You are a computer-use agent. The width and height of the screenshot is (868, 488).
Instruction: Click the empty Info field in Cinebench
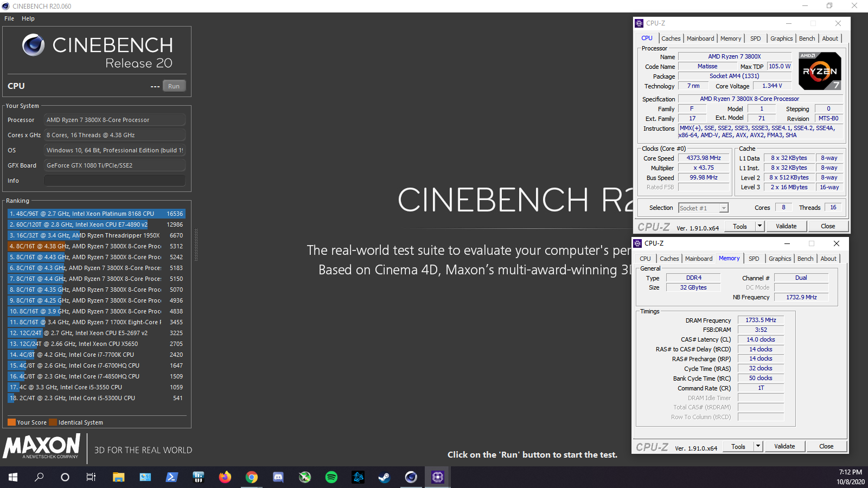pos(114,181)
